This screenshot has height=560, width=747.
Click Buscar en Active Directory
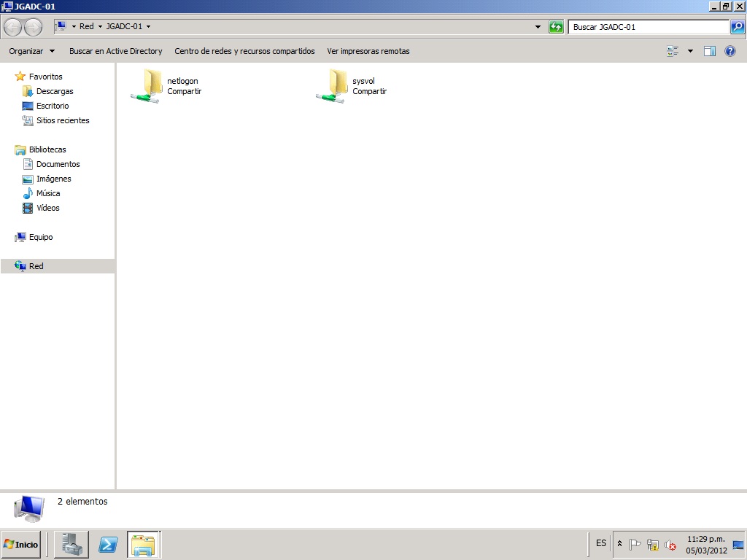click(x=116, y=51)
